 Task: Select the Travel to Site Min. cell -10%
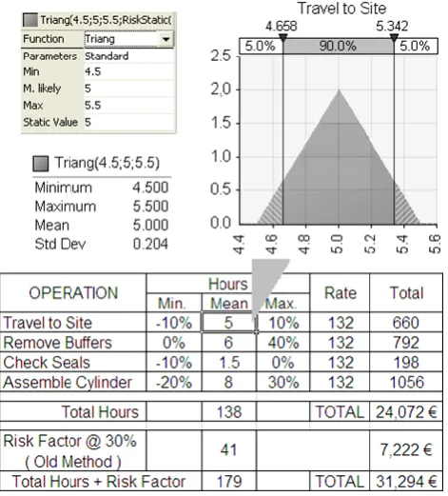(174, 323)
